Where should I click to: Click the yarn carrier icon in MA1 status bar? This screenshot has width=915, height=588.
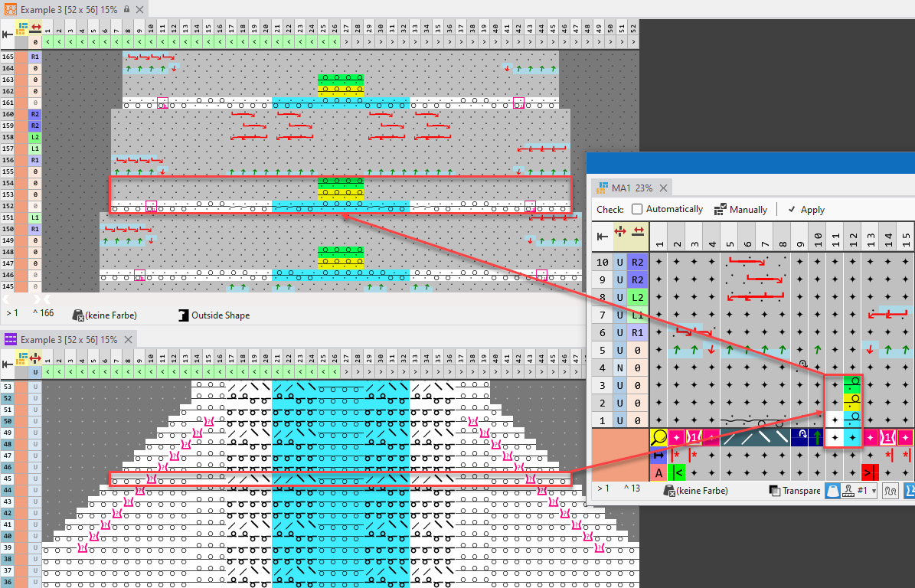[x=832, y=490]
